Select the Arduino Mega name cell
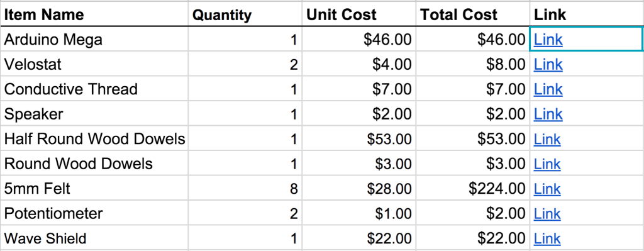This screenshot has height=251, width=644. [x=94, y=40]
